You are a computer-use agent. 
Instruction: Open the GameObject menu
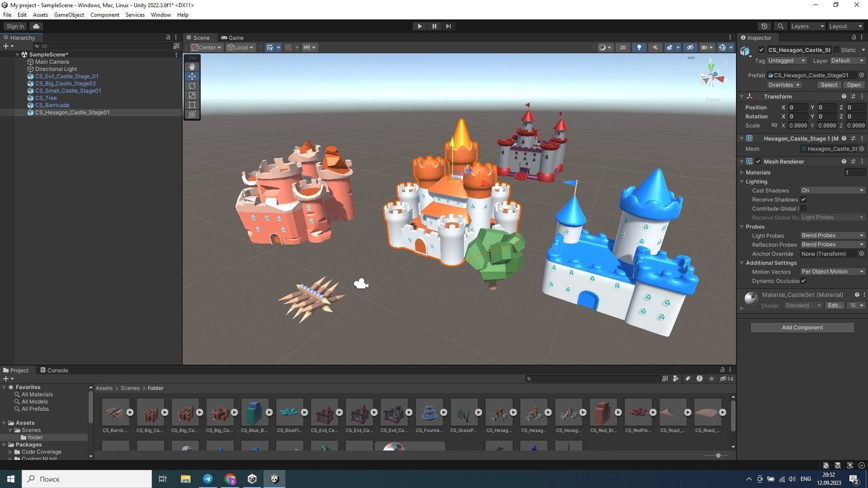pos(69,15)
